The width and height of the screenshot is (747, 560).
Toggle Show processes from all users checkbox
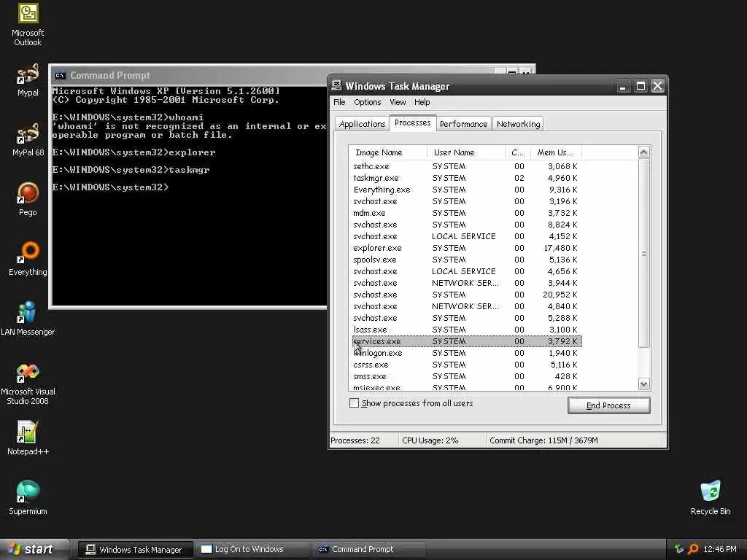354,402
